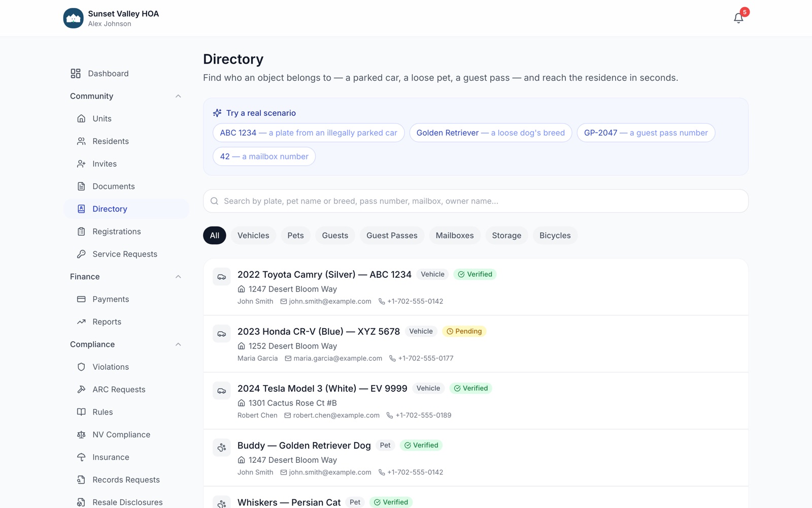The height and width of the screenshot is (508, 812).
Task: Click the Pending badge on Honda CR-V
Action: click(x=464, y=331)
